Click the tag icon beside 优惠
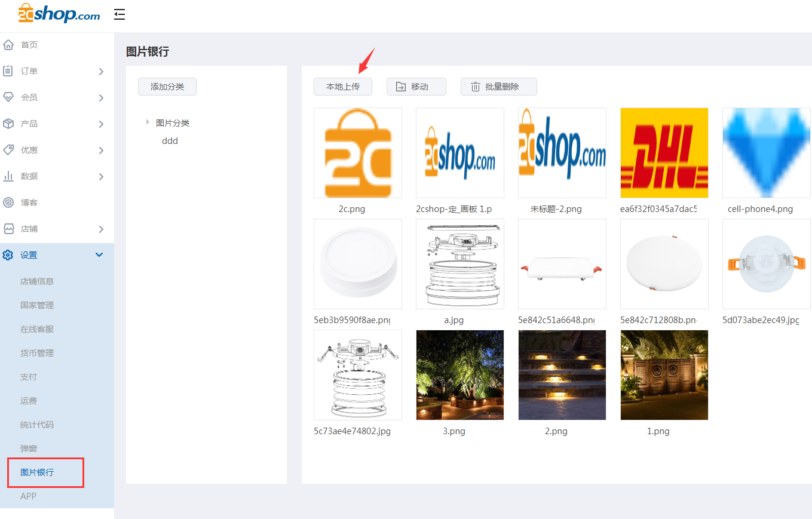 (x=8, y=150)
